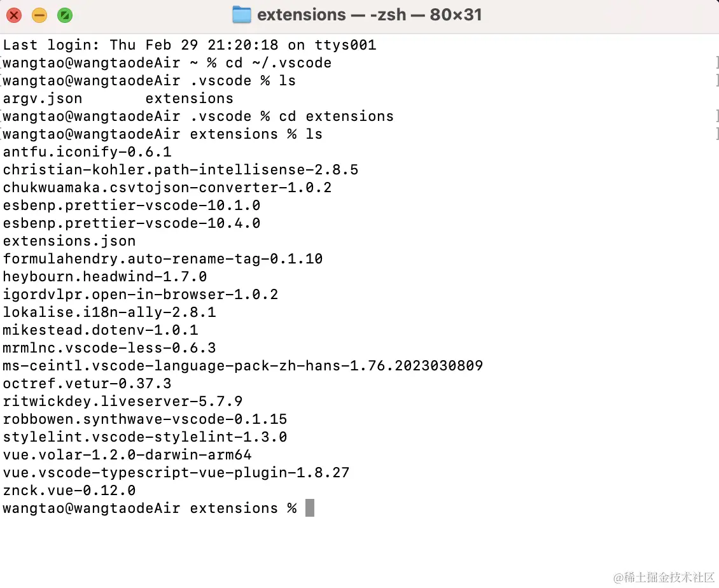
Task: Click the red close window button
Action: coord(14,15)
